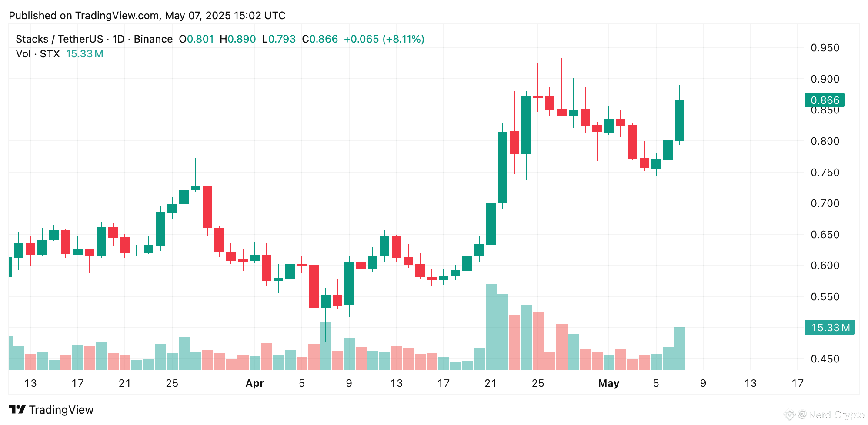The image size is (868, 425).
Task: Click the latest green candle near 0.866
Action: (680, 120)
